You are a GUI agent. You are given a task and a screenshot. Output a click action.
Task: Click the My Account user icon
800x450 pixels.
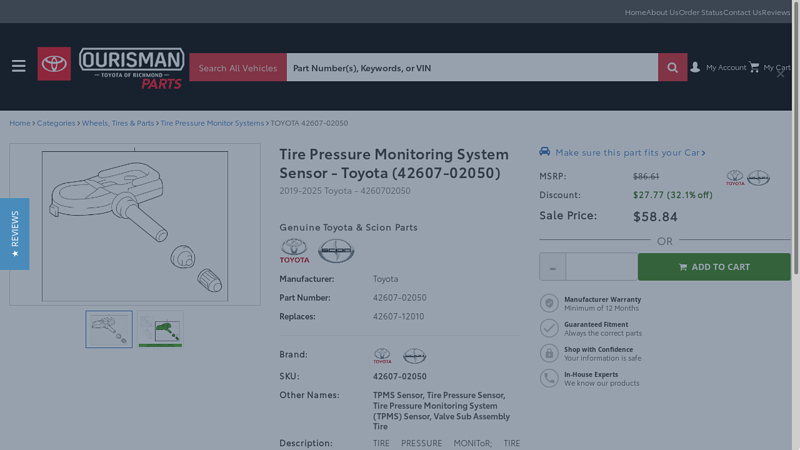695,67
